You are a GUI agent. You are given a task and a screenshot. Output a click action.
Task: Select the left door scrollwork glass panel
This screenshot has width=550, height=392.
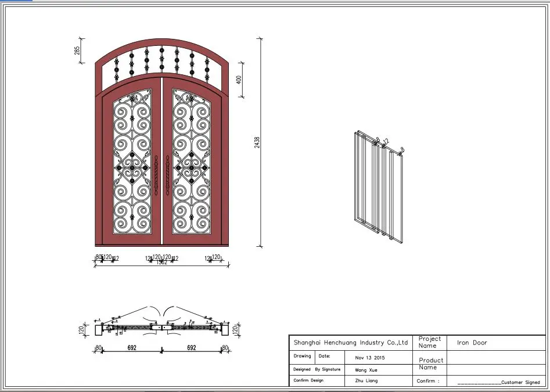coord(132,161)
